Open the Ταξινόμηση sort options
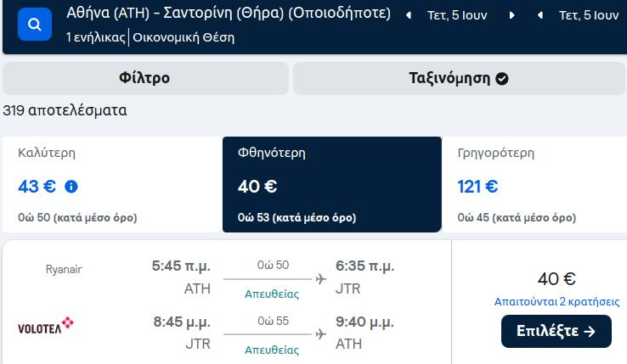The height and width of the screenshot is (364, 627). [x=459, y=78]
